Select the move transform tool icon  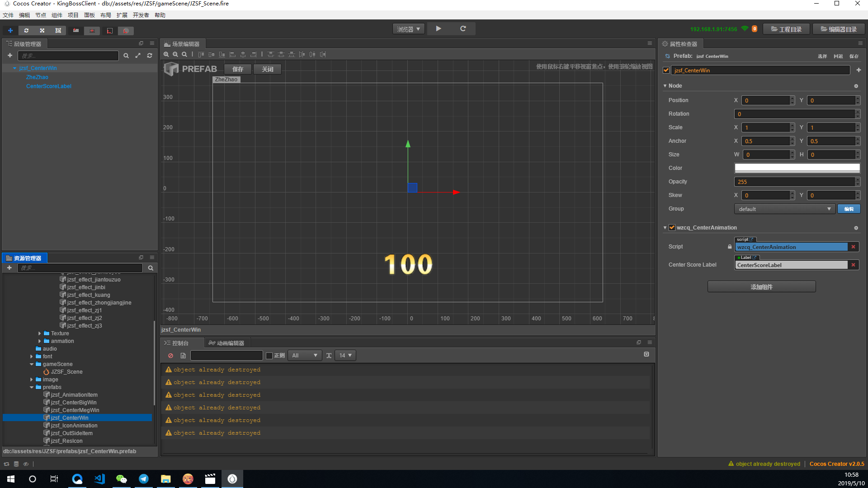(x=10, y=31)
